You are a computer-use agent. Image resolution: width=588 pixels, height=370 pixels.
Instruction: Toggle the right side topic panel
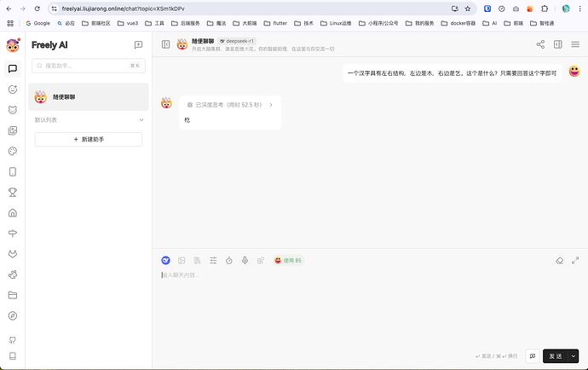pos(558,44)
